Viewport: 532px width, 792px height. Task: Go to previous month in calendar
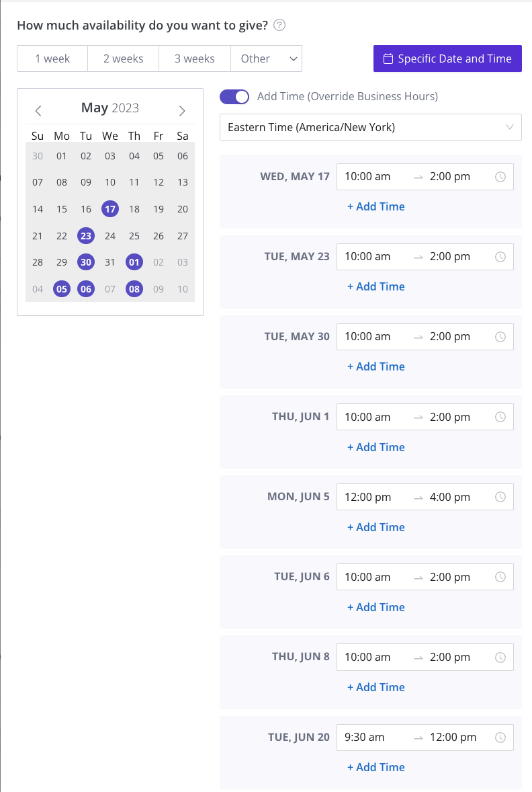pos(38,111)
